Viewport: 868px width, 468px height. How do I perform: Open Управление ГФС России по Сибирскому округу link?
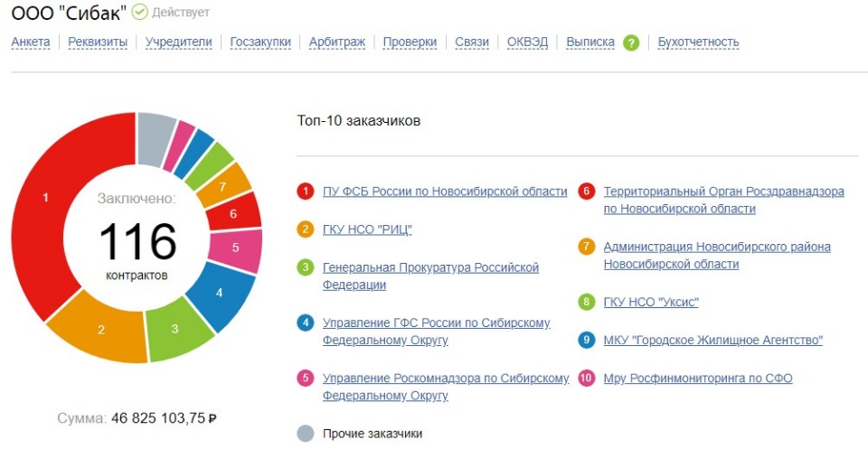click(x=436, y=332)
